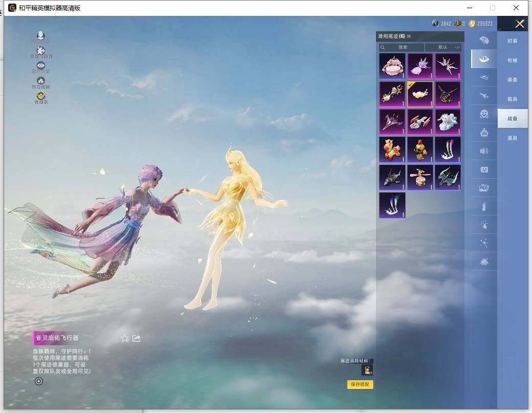The height and width of the screenshot is (413, 532).
Task: Select the dark round lantern trail item
Action: (448, 94)
